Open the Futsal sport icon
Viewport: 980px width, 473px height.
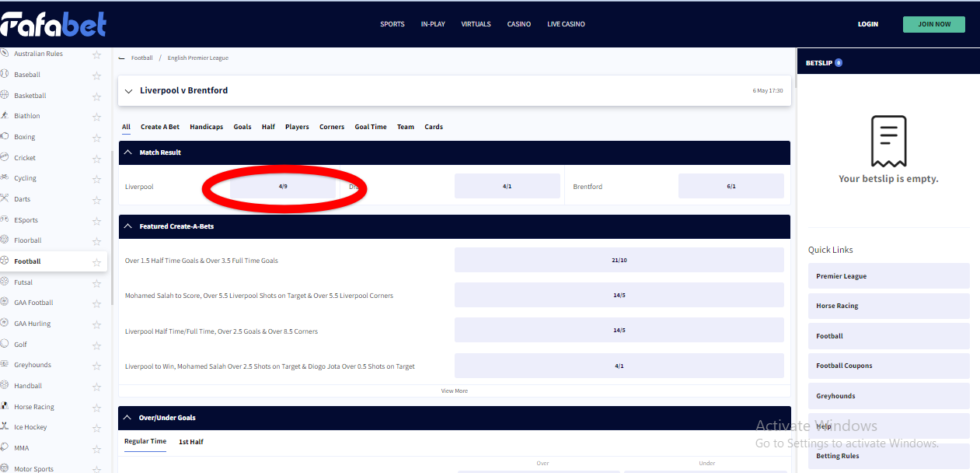[5, 282]
